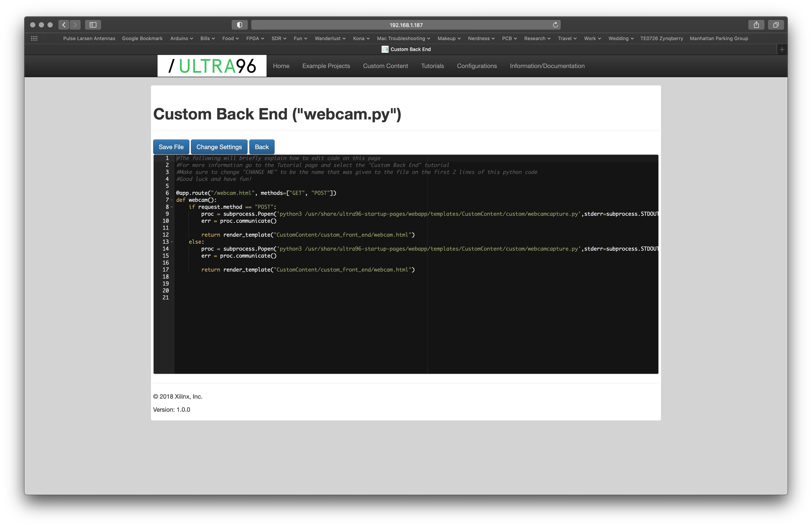This screenshot has width=812, height=527.
Task: Click 'err = proc.communicate()' on line 10
Action: click(239, 221)
